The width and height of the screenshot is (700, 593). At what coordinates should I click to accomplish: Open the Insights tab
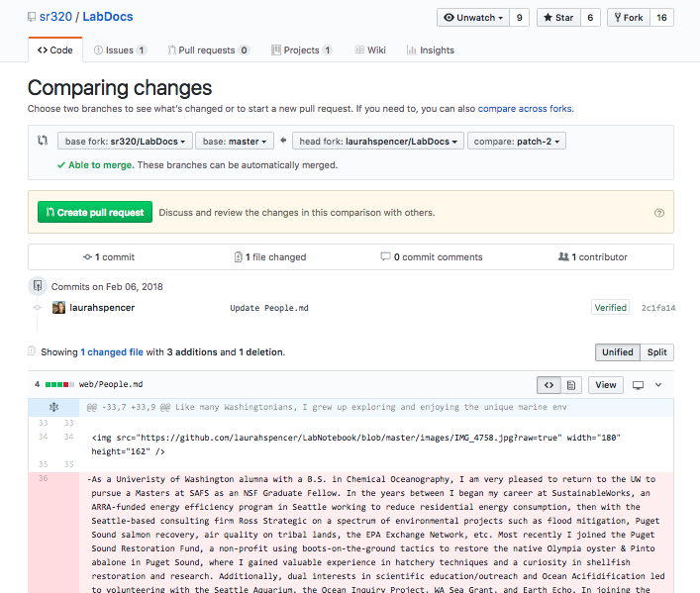pos(431,50)
